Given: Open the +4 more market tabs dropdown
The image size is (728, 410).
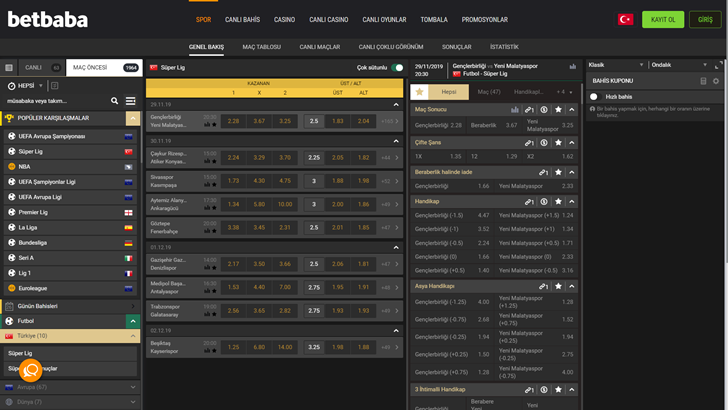Looking at the screenshot, I should [564, 92].
